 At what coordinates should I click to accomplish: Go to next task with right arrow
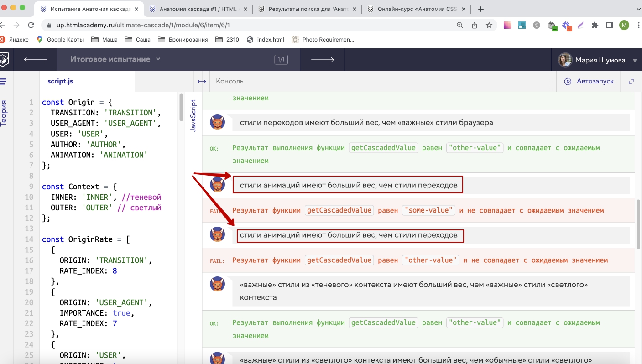pos(322,59)
